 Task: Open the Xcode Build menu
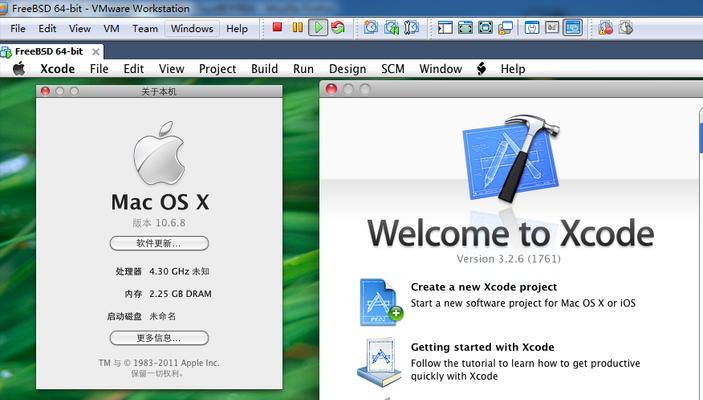click(265, 69)
